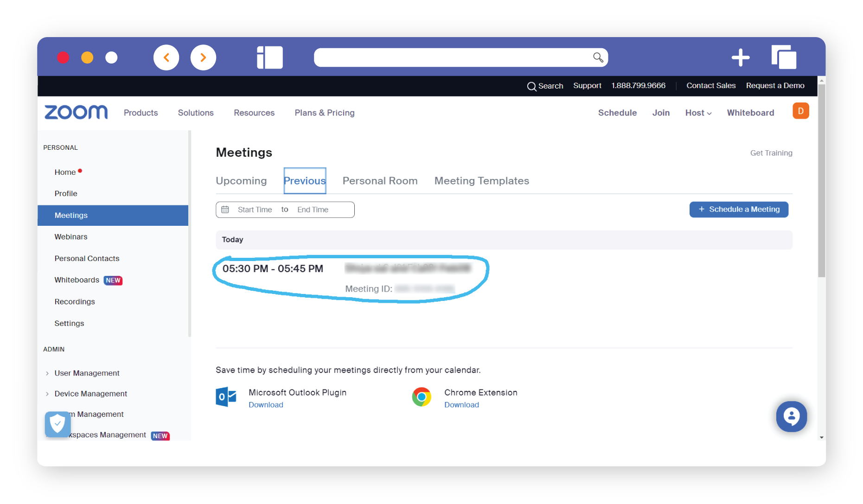Click the Start Time date field
Screen dimensions: 863x504
(x=255, y=210)
